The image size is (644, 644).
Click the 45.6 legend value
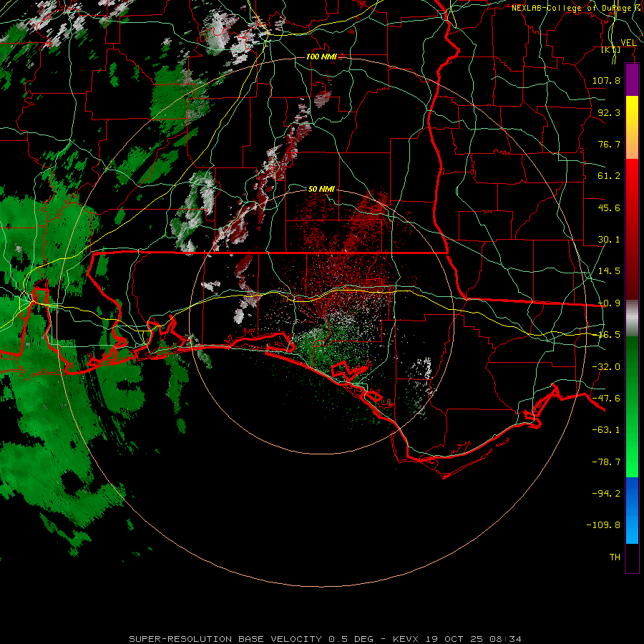pyautogui.click(x=609, y=208)
